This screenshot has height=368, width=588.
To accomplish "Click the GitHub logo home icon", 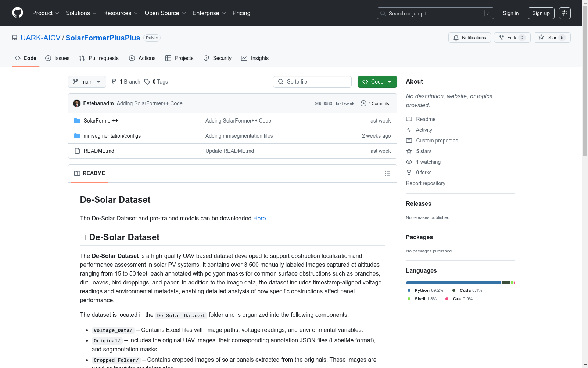I will pyautogui.click(x=18, y=13).
